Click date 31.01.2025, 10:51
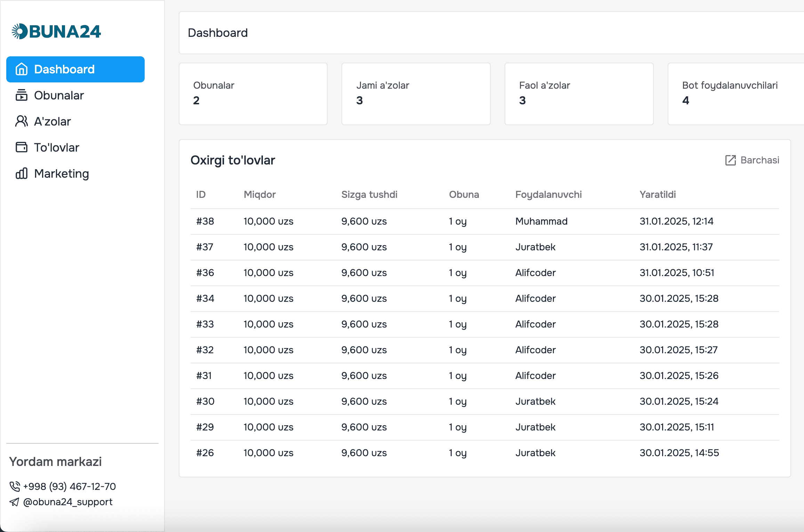 [677, 273]
